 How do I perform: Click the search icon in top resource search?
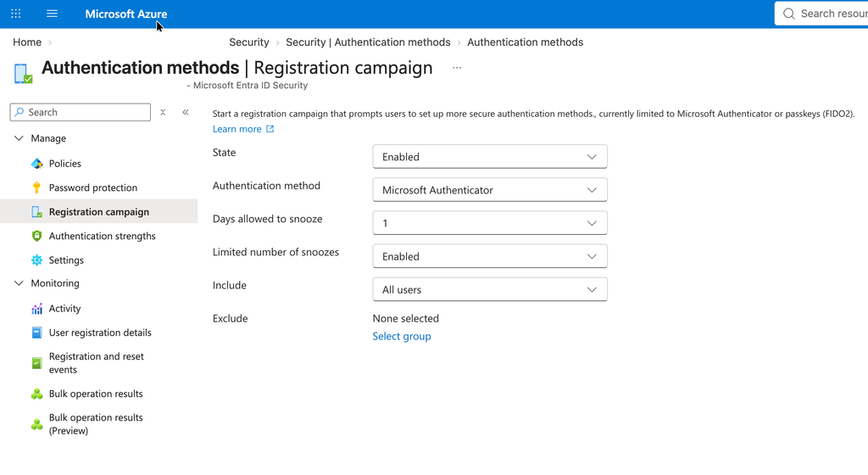pos(789,14)
